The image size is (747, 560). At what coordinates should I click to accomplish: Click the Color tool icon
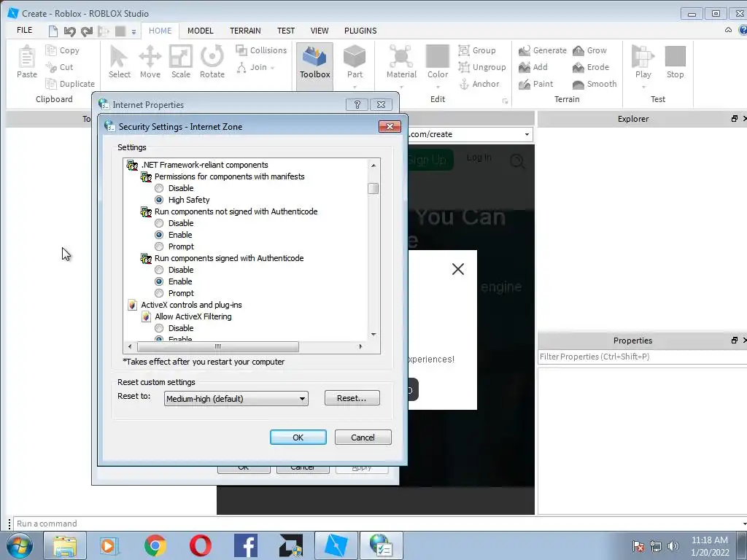click(x=438, y=57)
